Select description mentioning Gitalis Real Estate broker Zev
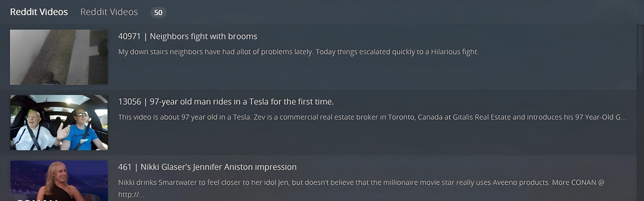The image size is (644, 201). point(372,117)
